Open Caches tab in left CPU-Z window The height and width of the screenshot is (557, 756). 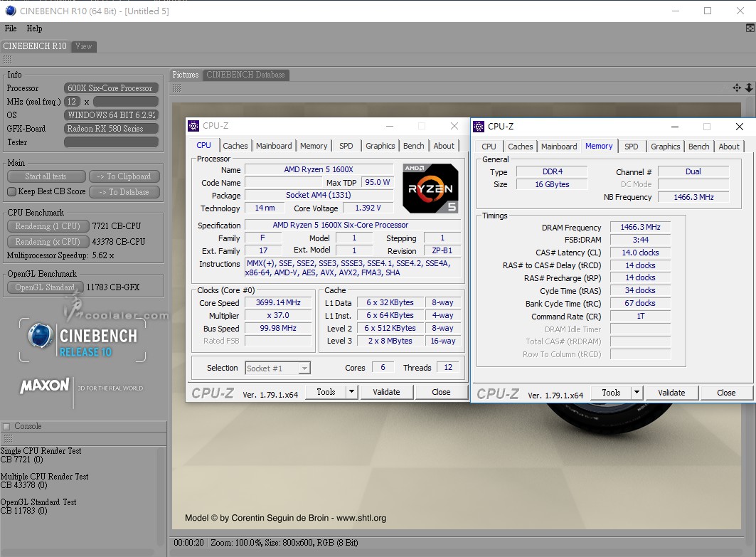pyautogui.click(x=235, y=146)
